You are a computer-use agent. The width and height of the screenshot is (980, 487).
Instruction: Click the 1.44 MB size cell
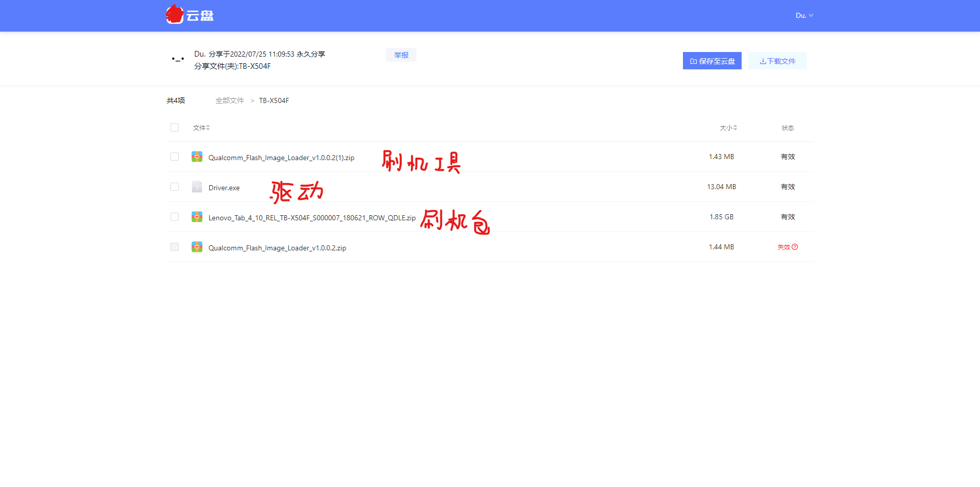point(721,247)
